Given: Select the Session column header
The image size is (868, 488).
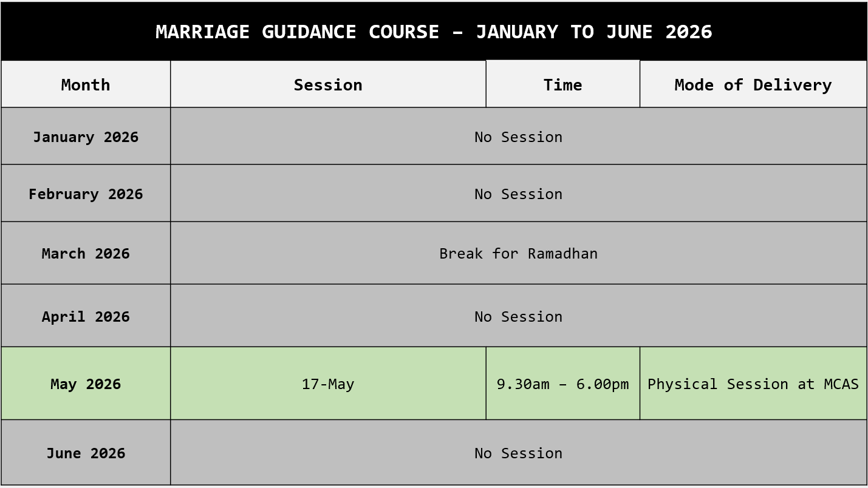Looking at the screenshot, I should coord(328,85).
